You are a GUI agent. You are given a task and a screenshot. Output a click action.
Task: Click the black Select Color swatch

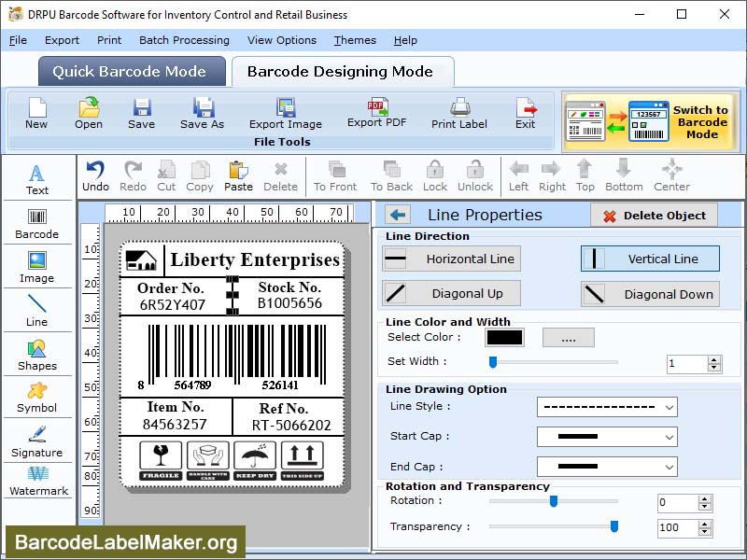pos(504,338)
